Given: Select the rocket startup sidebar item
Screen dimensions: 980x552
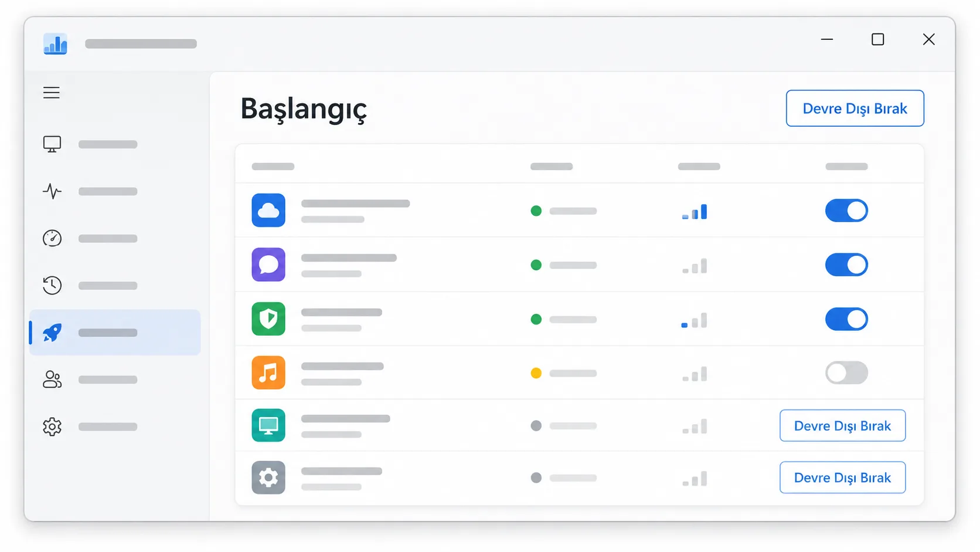Looking at the screenshot, I should 115,333.
